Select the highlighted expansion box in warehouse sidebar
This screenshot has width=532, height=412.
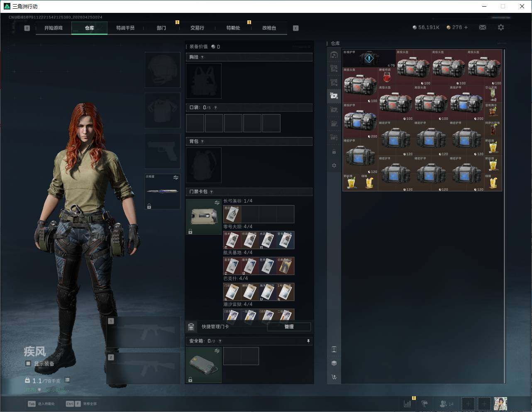(334, 96)
